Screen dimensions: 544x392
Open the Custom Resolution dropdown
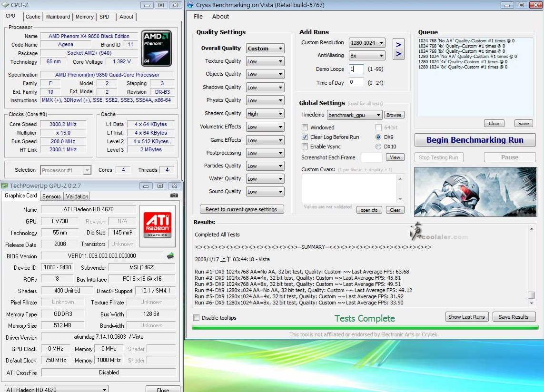pos(367,43)
